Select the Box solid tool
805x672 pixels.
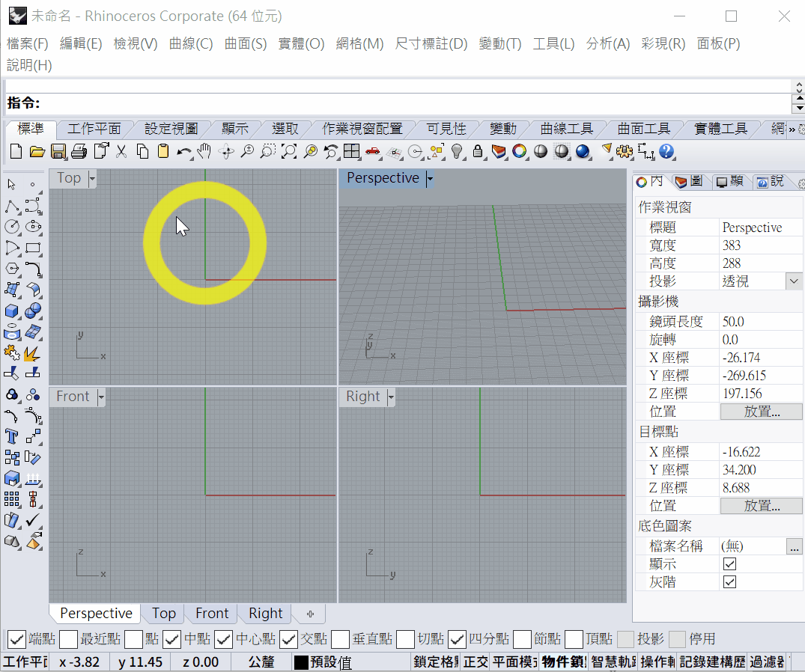[x=12, y=311]
